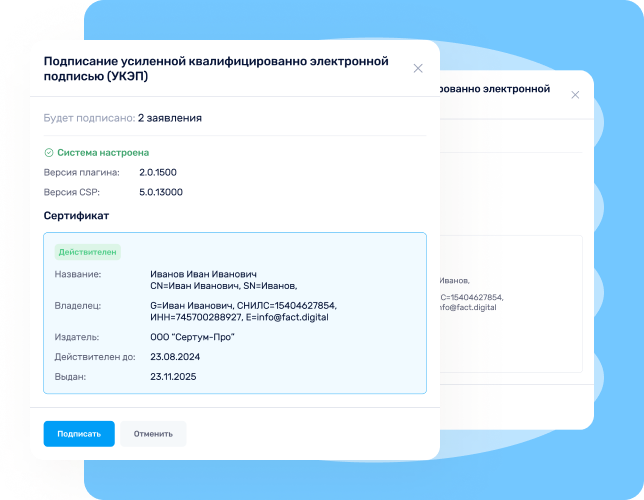Click the expiry date 23.08.2024

pos(175,357)
